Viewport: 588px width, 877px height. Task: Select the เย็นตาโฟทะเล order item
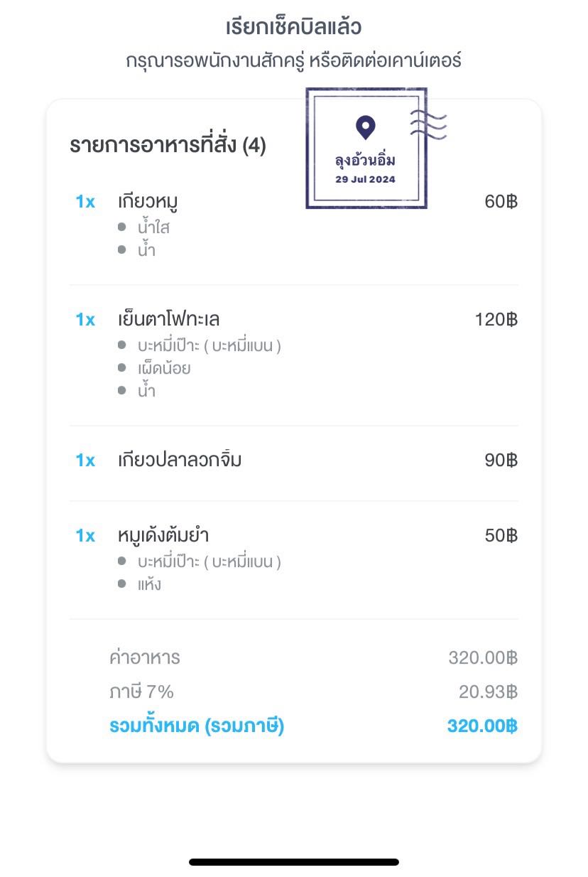pos(173,319)
